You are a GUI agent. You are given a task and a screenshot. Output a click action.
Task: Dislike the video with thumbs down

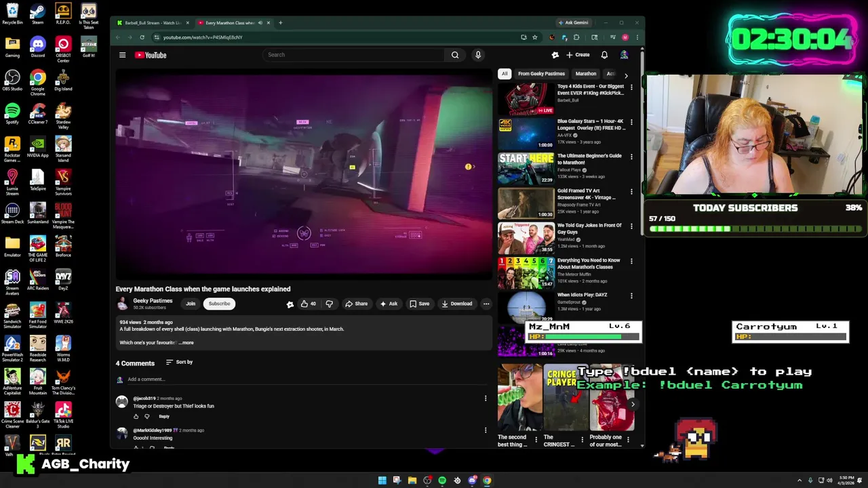tap(329, 304)
